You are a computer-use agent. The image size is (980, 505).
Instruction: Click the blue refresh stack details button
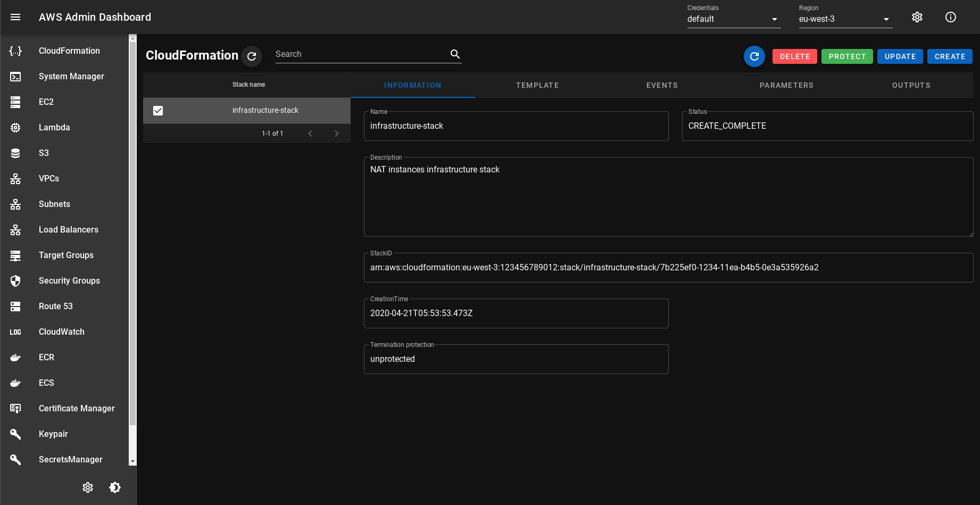tap(754, 56)
